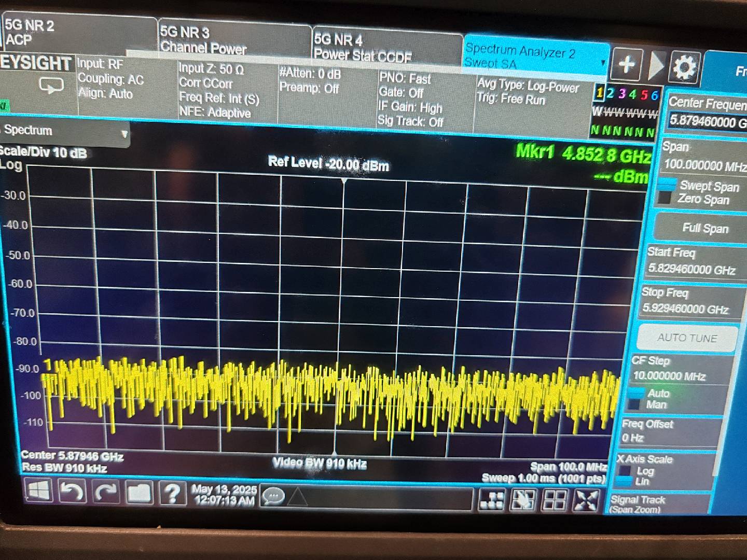The height and width of the screenshot is (560, 747).
Task: Open the multi-window layout icon
Action: [554, 501]
